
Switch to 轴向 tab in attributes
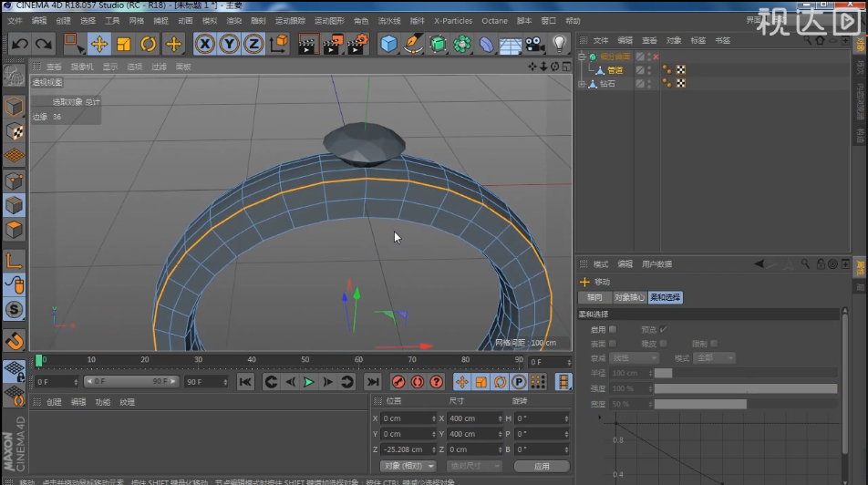coord(594,297)
